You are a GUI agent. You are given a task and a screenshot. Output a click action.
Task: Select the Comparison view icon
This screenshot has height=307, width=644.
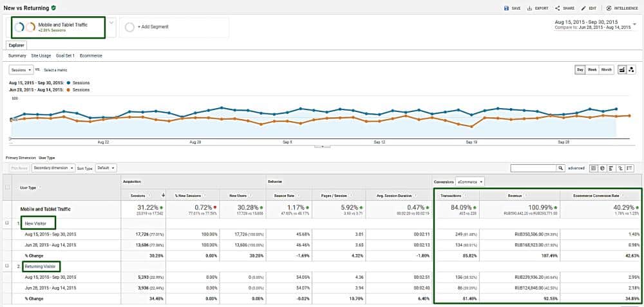click(621, 168)
